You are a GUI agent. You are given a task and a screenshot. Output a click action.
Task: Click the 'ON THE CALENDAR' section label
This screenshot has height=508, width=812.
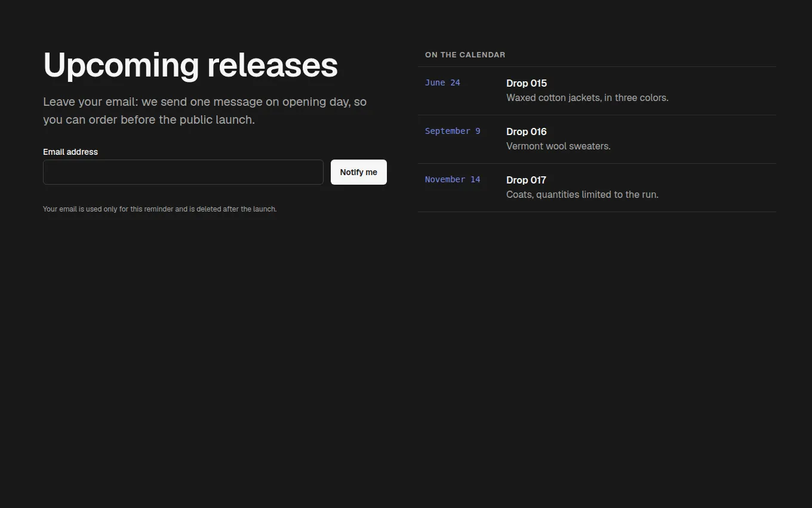click(x=465, y=54)
